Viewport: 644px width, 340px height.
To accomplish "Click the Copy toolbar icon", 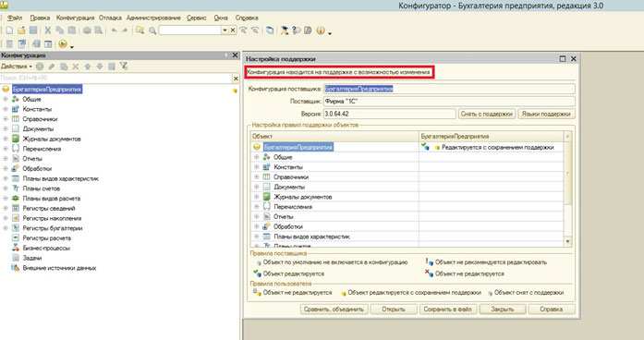I will [60, 30].
